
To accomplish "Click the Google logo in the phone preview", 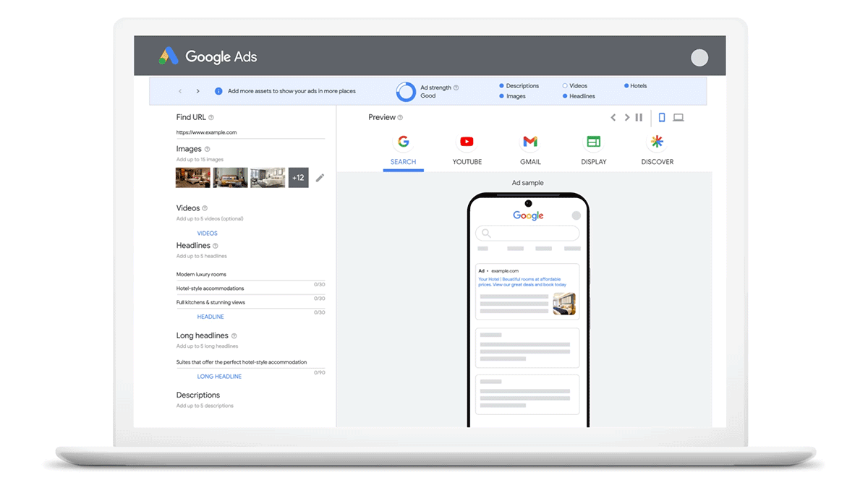I will 528,215.
